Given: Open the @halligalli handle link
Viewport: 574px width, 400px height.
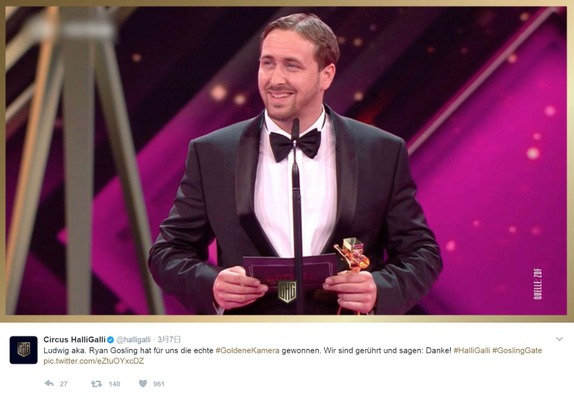Looking at the screenshot, I should pyautogui.click(x=134, y=340).
